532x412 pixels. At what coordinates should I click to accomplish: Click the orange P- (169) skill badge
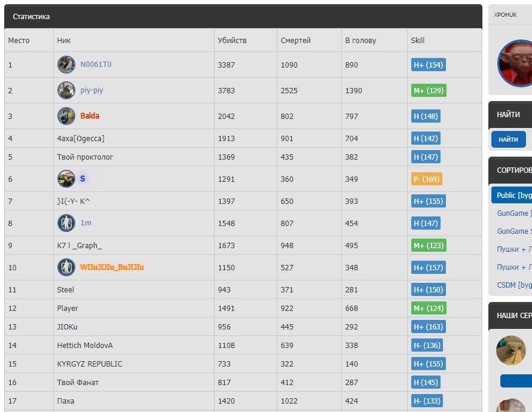tap(426, 179)
